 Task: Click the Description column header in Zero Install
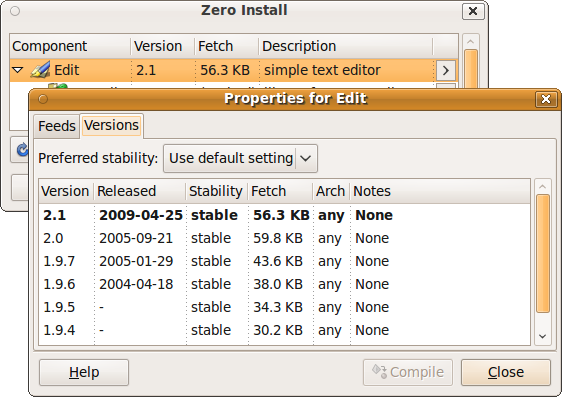[346, 46]
